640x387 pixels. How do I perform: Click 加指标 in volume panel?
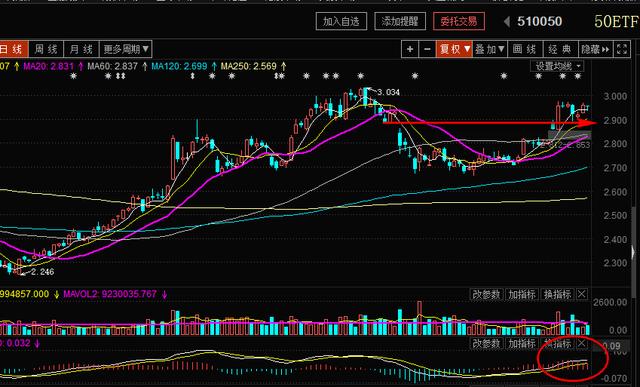[522, 294]
